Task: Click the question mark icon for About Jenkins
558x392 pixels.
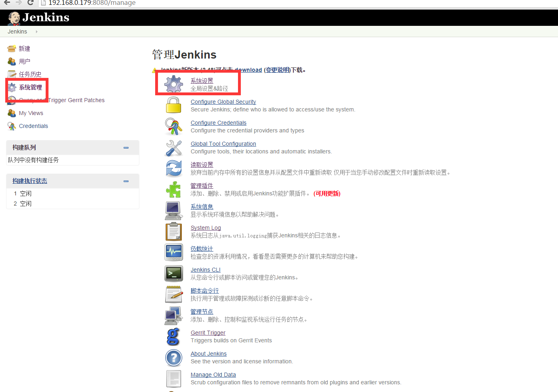Action: [x=174, y=358]
